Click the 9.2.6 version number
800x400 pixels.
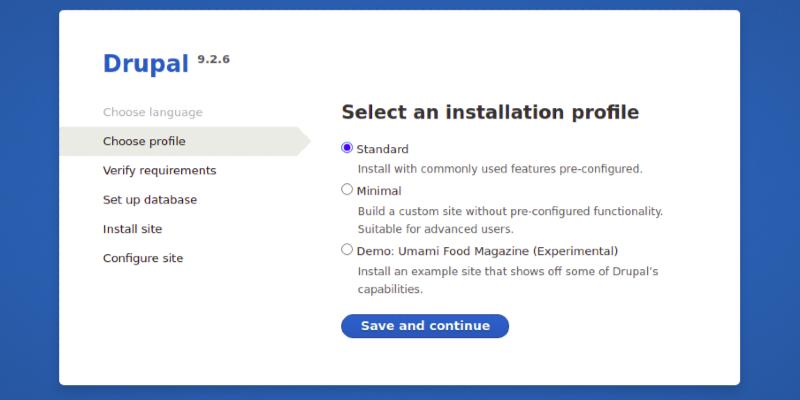[214, 59]
